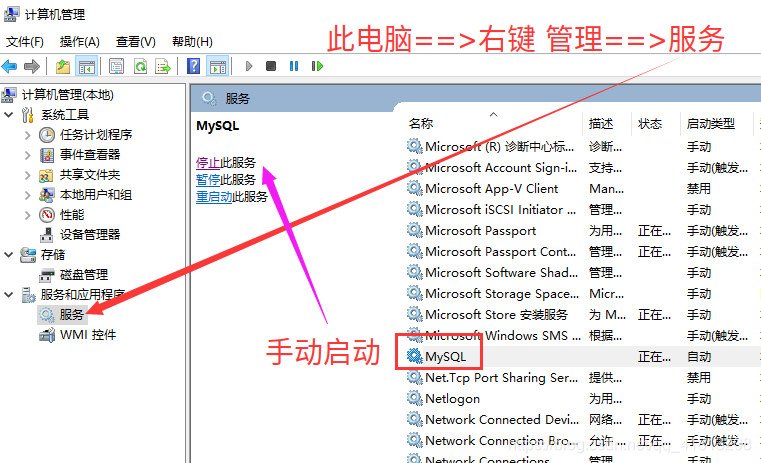The height and width of the screenshot is (463, 761).
Task: Click the 性能 monitor icon
Action: click(x=47, y=215)
